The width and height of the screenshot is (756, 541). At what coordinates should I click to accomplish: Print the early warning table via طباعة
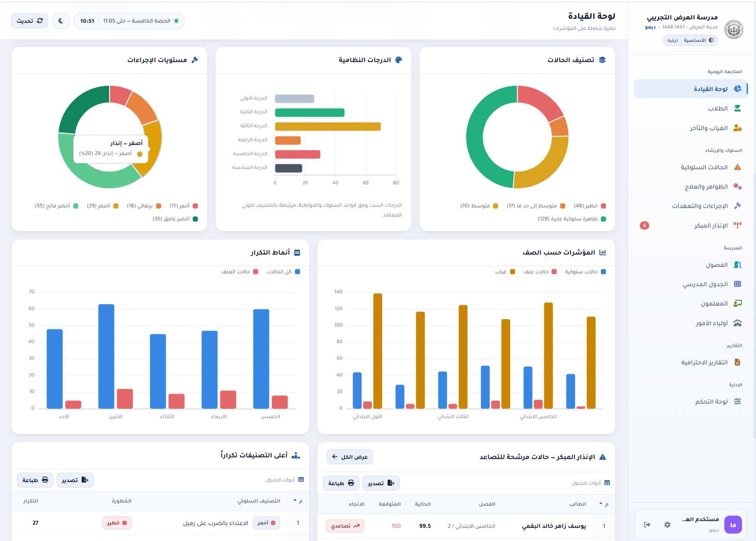[x=341, y=483]
